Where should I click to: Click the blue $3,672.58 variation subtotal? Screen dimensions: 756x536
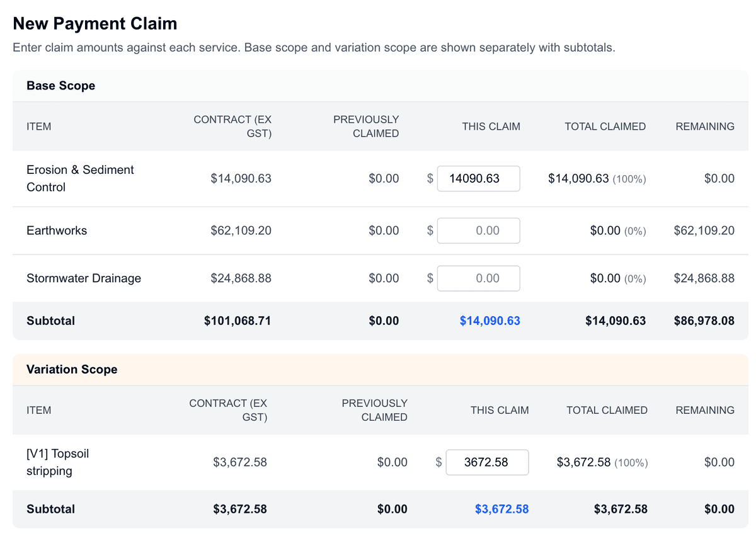tap(502, 509)
